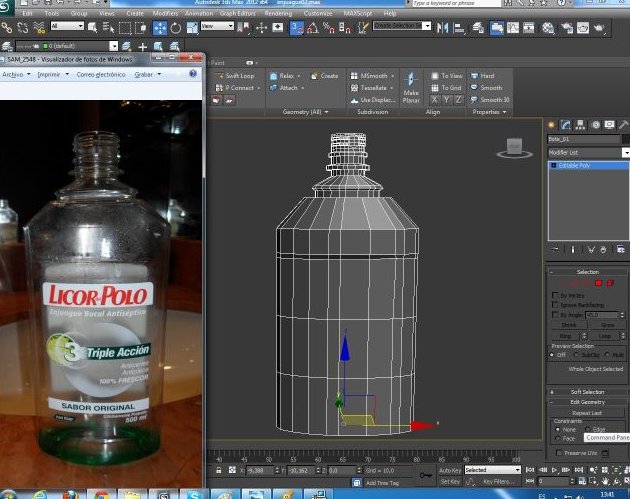This screenshot has height=499, width=630.
Task: Select the Face constraint radio button
Action: point(558,438)
